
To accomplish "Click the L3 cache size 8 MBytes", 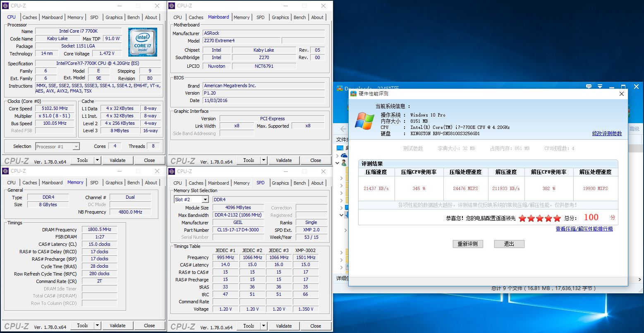I will click(x=120, y=131).
